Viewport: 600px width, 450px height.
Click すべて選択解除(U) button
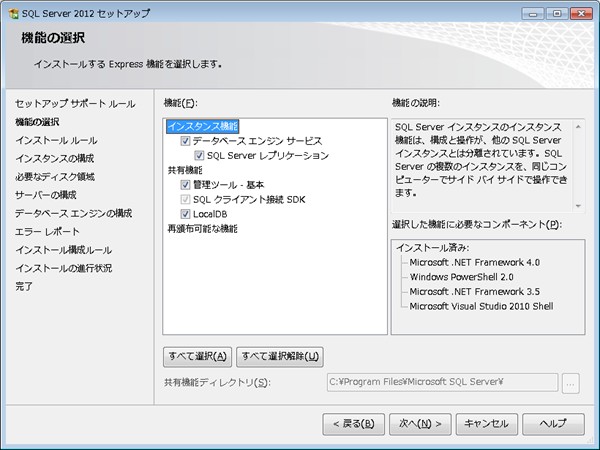point(280,357)
